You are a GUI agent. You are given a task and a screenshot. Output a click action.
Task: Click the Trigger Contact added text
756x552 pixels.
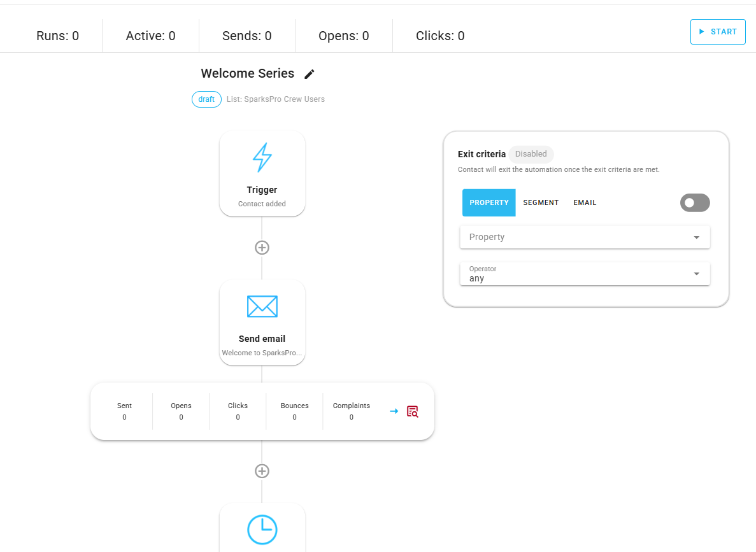(x=262, y=204)
